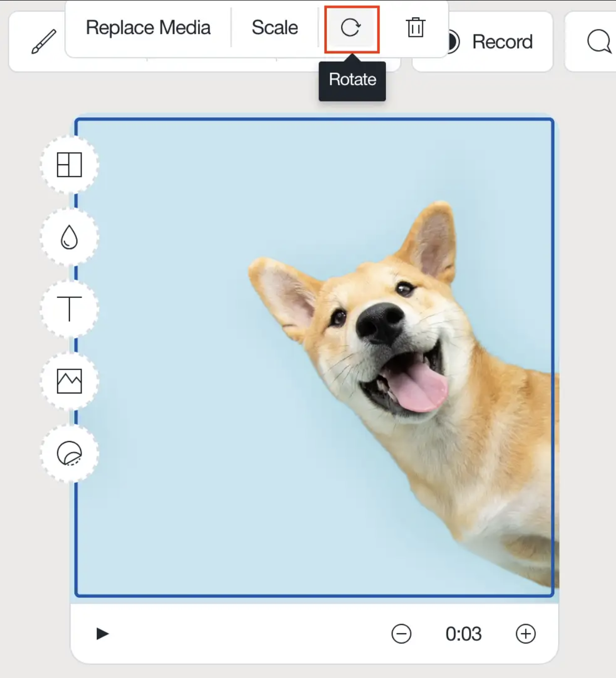Delete media with the trash icon
616x678 pixels.
coord(415,27)
